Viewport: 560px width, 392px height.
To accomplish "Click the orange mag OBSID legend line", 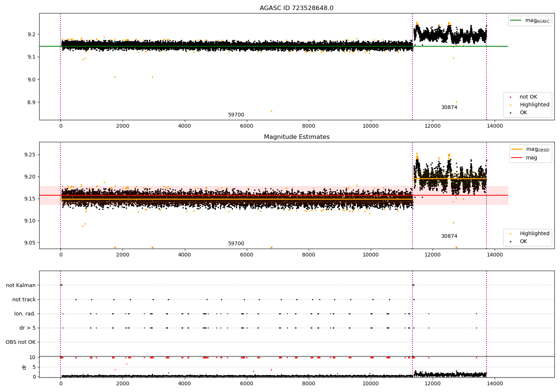I will click(x=517, y=149).
